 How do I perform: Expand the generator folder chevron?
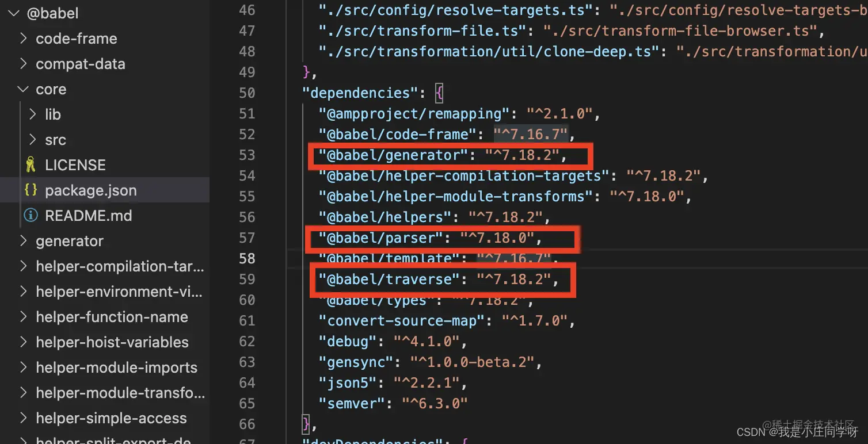click(23, 241)
